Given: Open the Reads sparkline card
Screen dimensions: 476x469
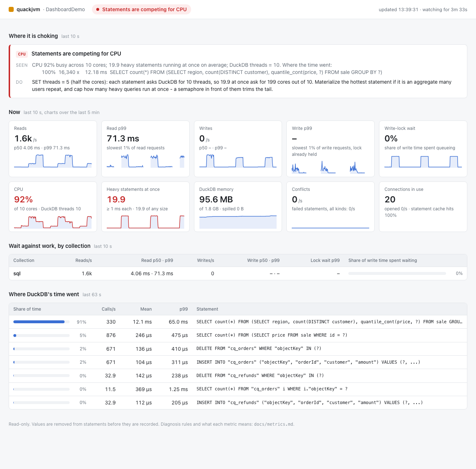Looking at the screenshot, I should click(53, 149).
